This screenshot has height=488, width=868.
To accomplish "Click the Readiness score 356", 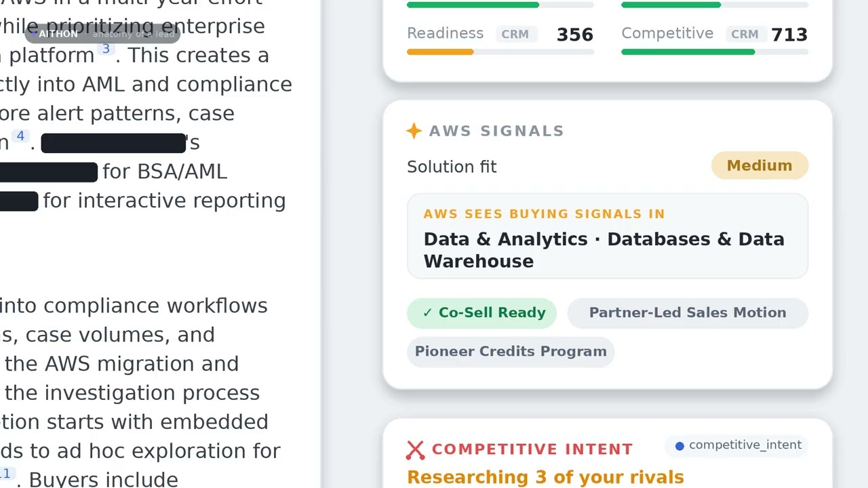I will (x=575, y=35).
